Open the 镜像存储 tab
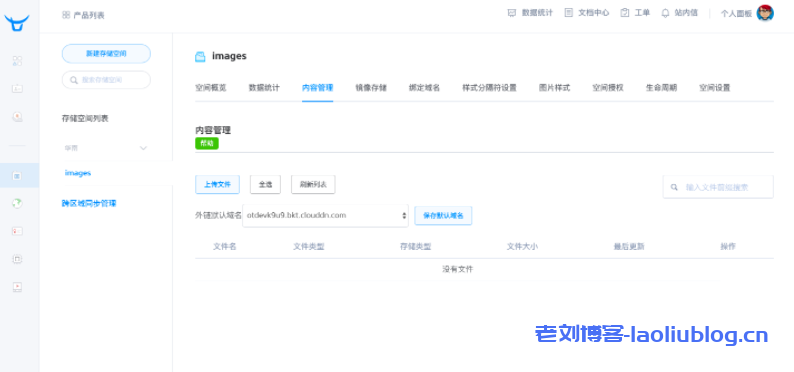The width and height of the screenshot is (794, 372). click(x=371, y=88)
